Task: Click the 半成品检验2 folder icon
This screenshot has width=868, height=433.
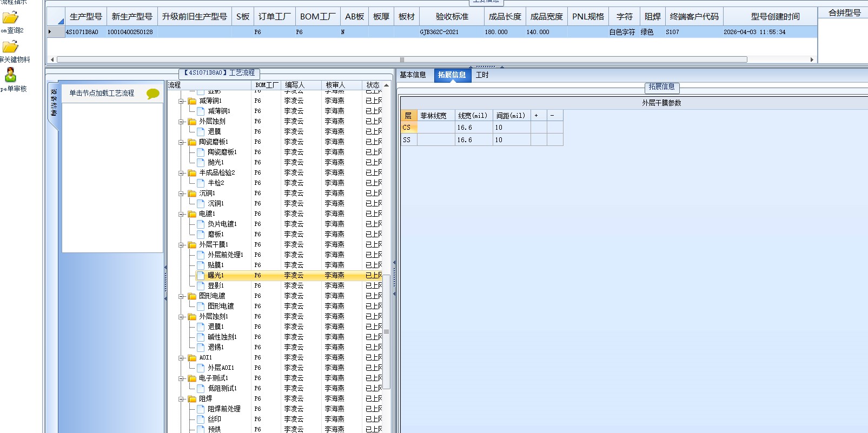Action: pos(192,173)
